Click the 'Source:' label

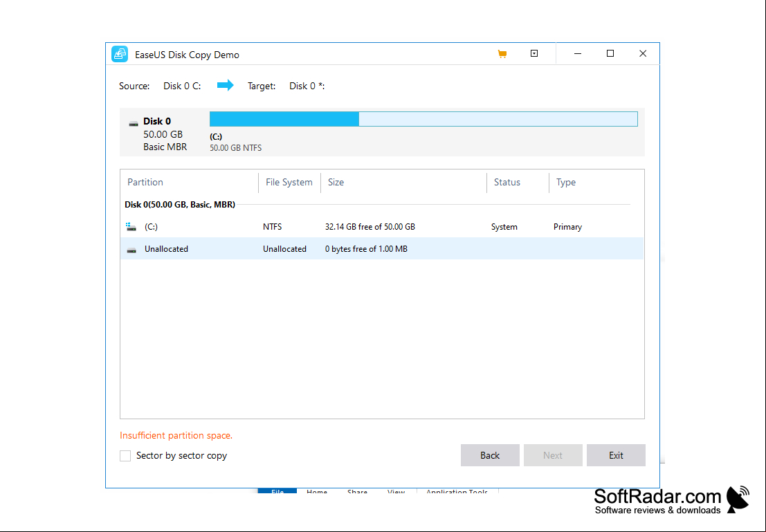coord(134,86)
